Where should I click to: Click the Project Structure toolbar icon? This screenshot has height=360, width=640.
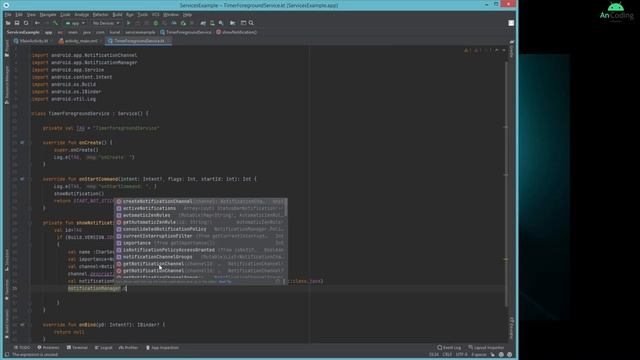click(233, 23)
